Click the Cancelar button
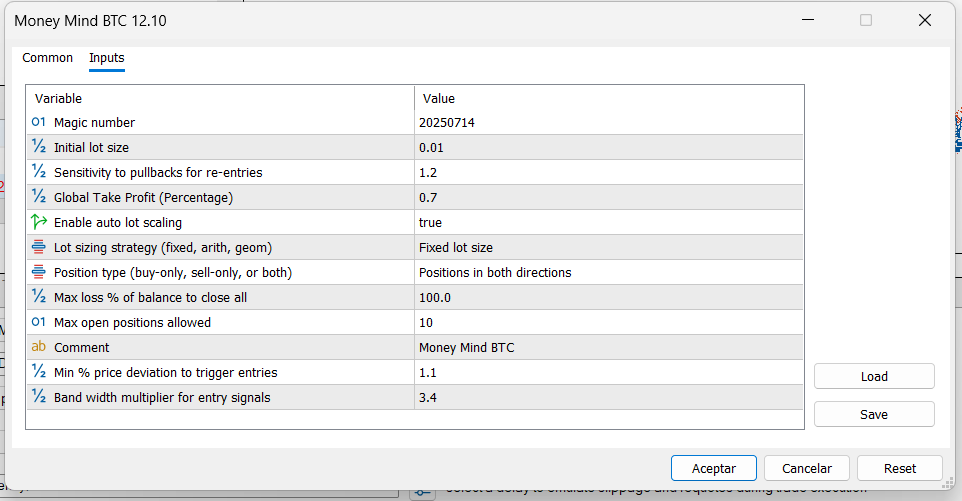 pos(806,468)
